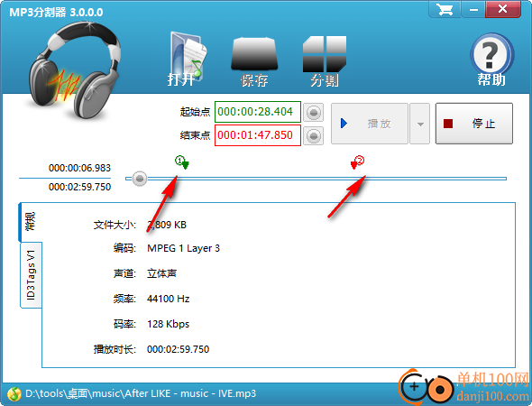Open the 帮助 help icon
The image size is (532, 406).
(491, 60)
